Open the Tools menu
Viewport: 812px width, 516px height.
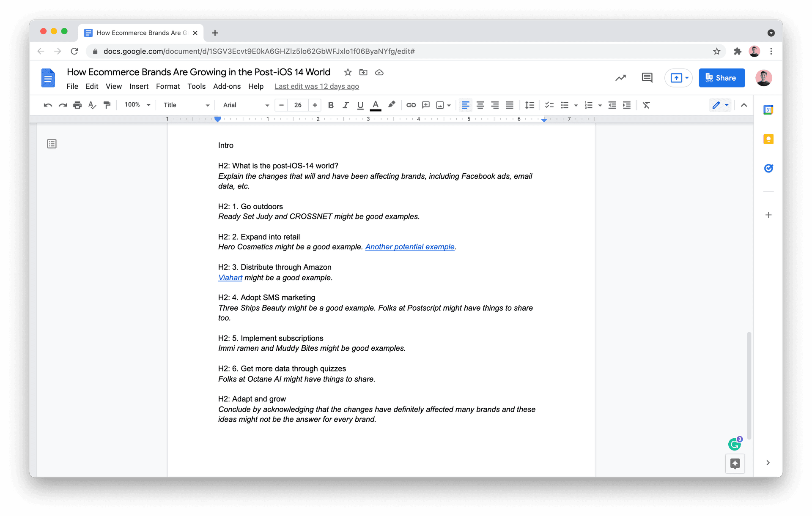[x=197, y=86]
